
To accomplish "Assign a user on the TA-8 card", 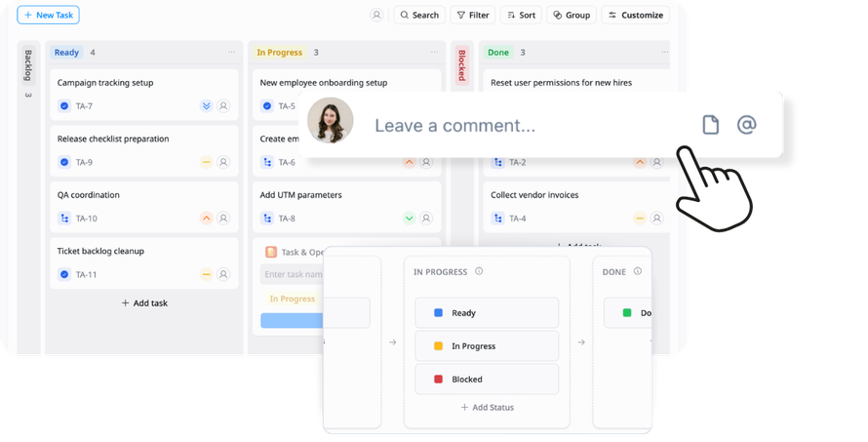I will (426, 219).
